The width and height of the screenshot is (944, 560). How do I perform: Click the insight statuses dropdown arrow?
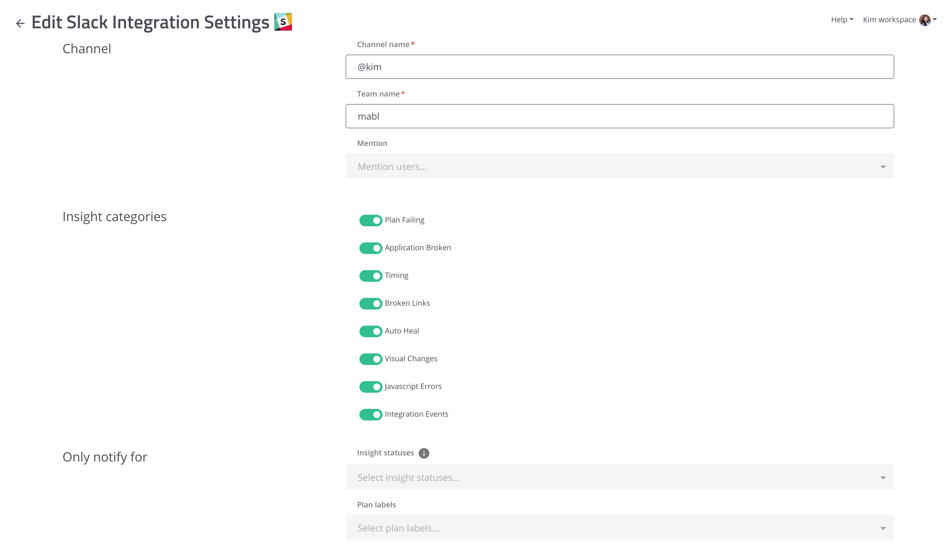883,478
